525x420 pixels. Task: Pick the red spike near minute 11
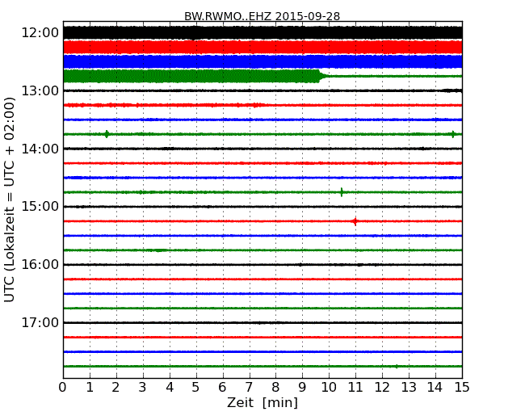[x=355, y=221]
